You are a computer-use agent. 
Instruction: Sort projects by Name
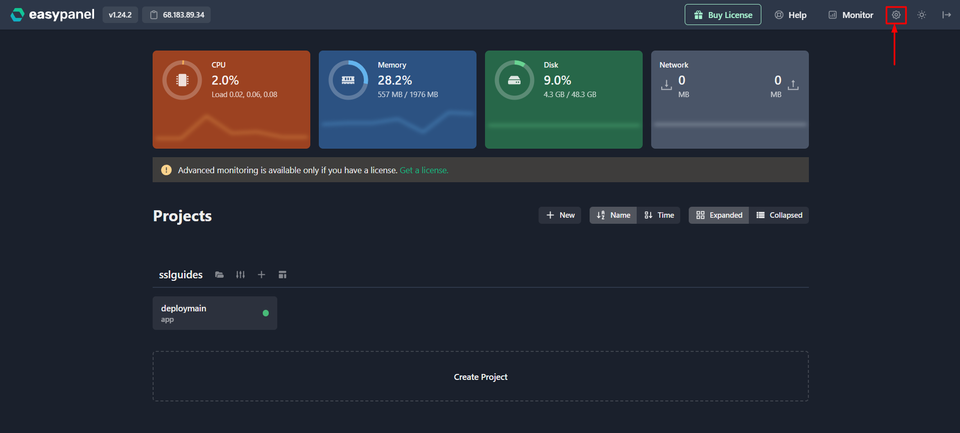pos(613,215)
